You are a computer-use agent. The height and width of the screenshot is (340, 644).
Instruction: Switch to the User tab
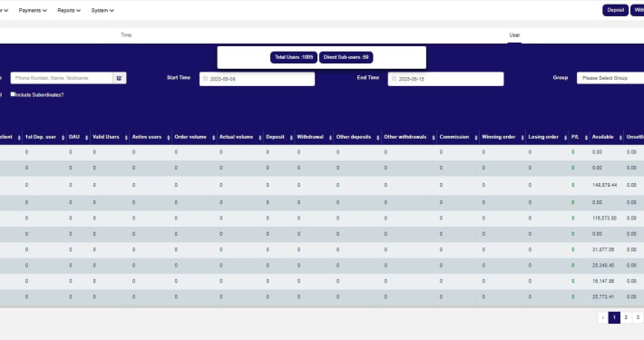[514, 35]
